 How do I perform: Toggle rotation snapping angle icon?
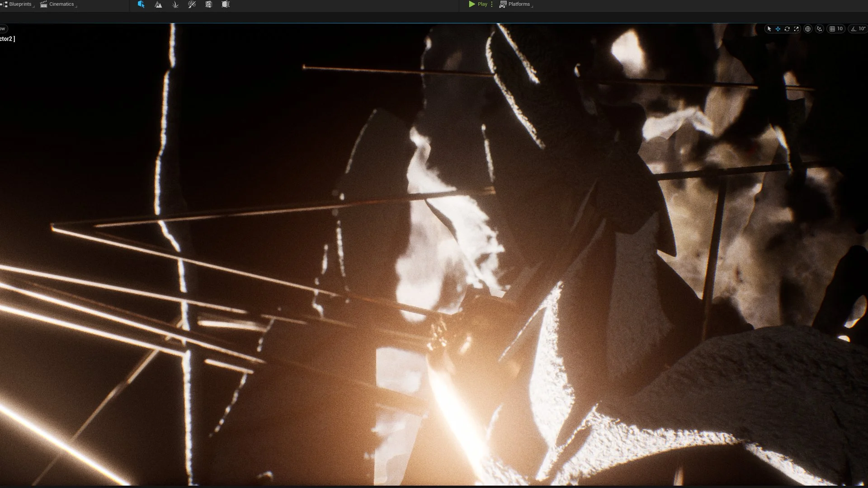pos(854,28)
